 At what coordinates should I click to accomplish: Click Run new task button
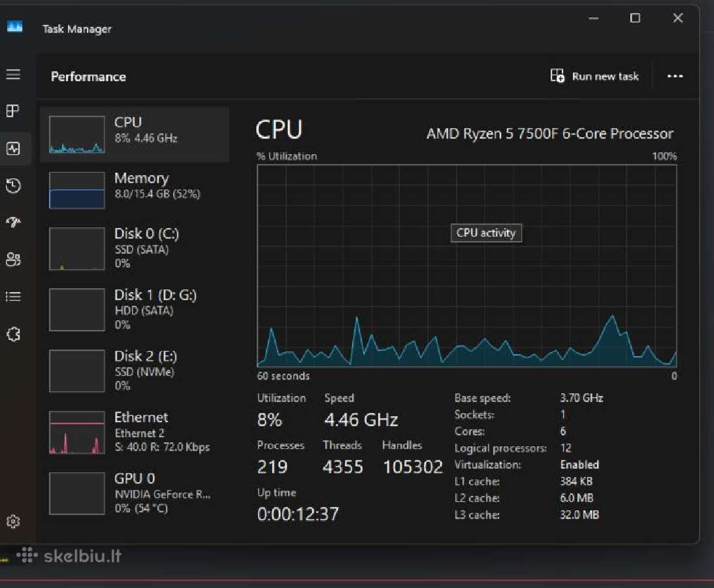click(594, 76)
